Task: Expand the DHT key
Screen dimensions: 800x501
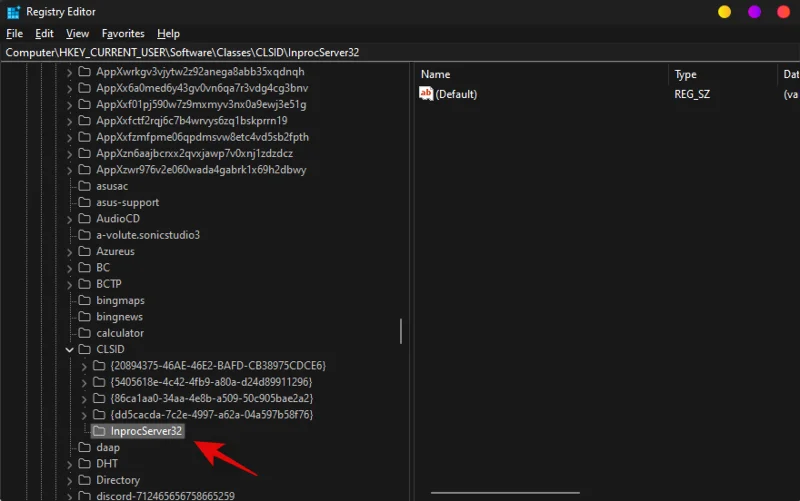Action: coord(69,464)
